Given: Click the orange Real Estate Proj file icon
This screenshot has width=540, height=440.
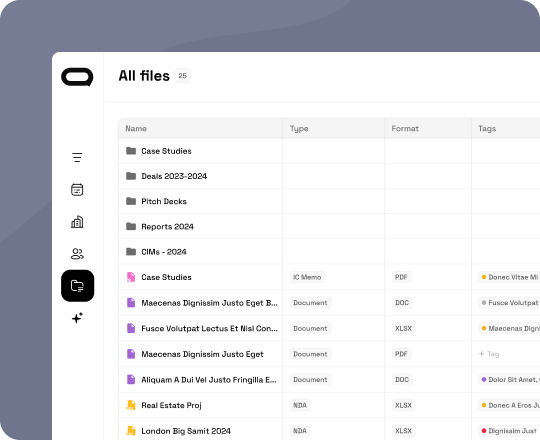Looking at the screenshot, I should pos(131,405).
